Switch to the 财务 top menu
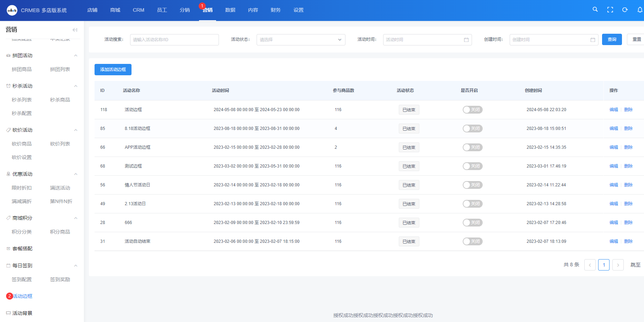Screen dimensions: 644x322 (x=275, y=10)
